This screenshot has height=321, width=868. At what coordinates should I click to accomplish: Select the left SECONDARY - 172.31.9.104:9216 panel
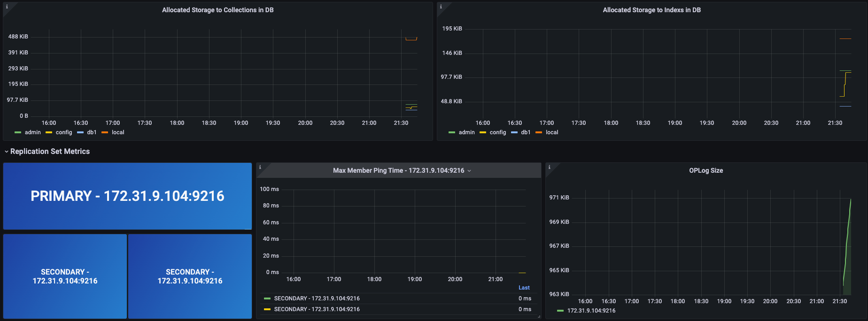pos(65,276)
